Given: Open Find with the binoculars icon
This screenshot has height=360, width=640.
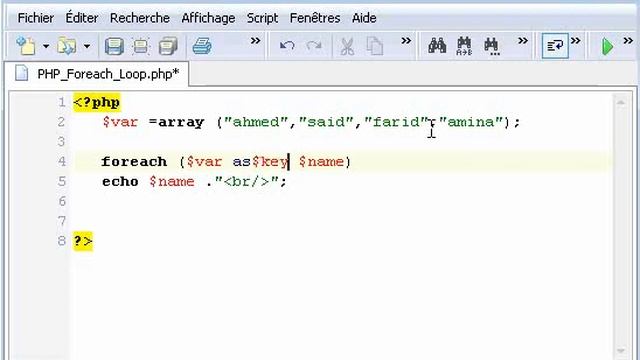Looking at the screenshot, I should (x=437, y=46).
